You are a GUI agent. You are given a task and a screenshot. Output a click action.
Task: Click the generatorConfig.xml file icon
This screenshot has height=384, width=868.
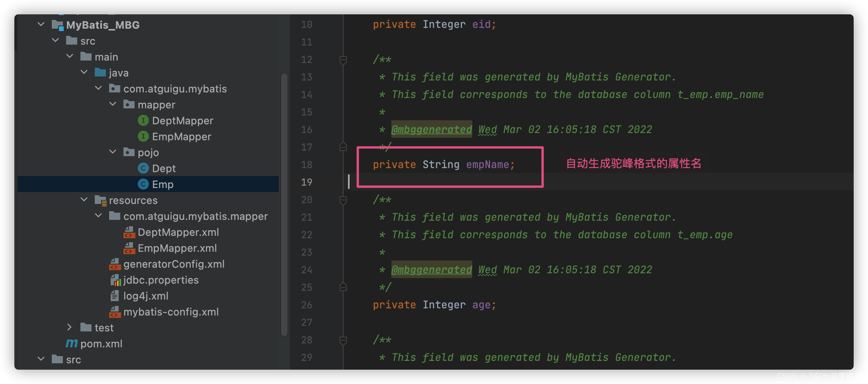[x=115, y=264]
